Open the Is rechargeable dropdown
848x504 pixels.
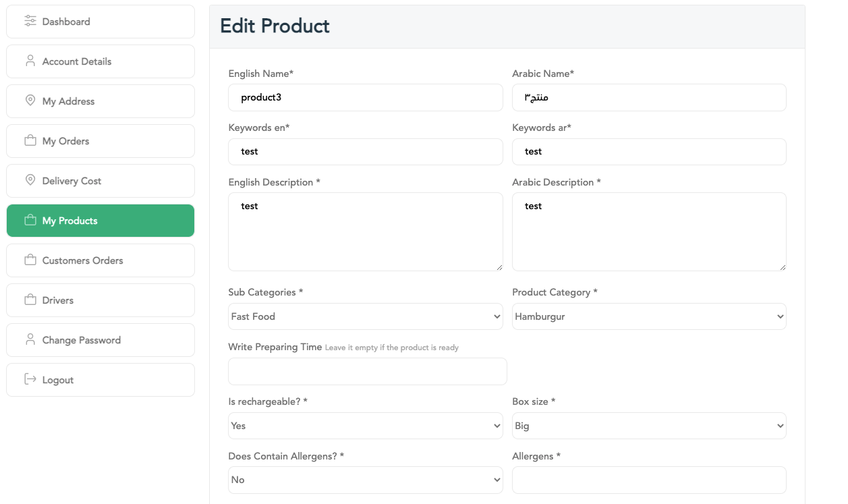tap(365, 426)
